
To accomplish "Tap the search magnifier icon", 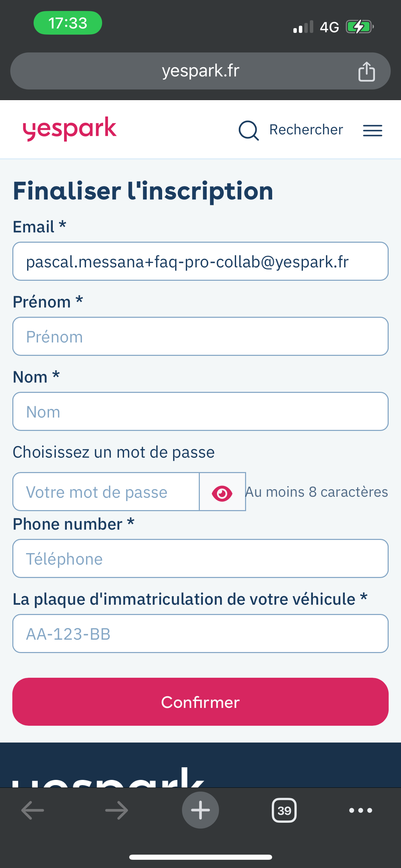I will [248, 130].
